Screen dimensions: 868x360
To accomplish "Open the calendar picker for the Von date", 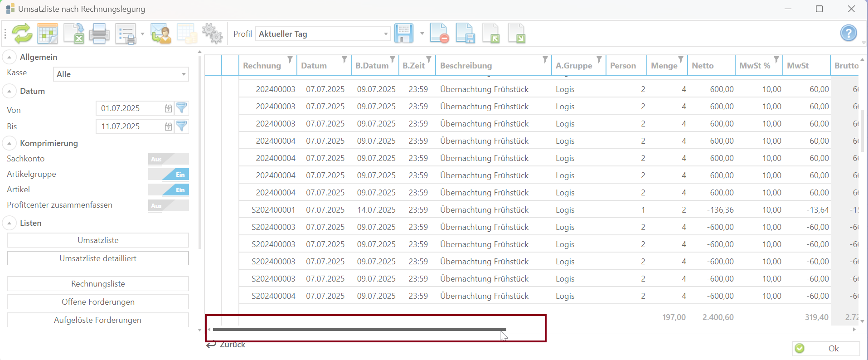I will (168, 108).
